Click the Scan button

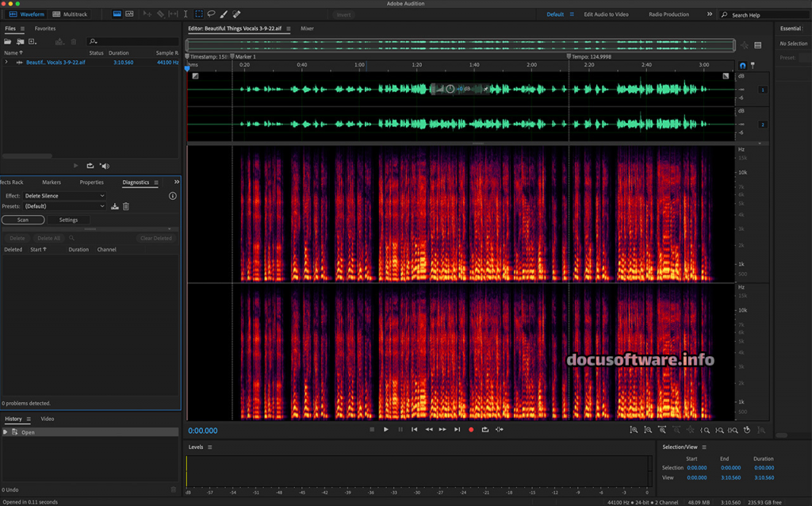[23, 220]
